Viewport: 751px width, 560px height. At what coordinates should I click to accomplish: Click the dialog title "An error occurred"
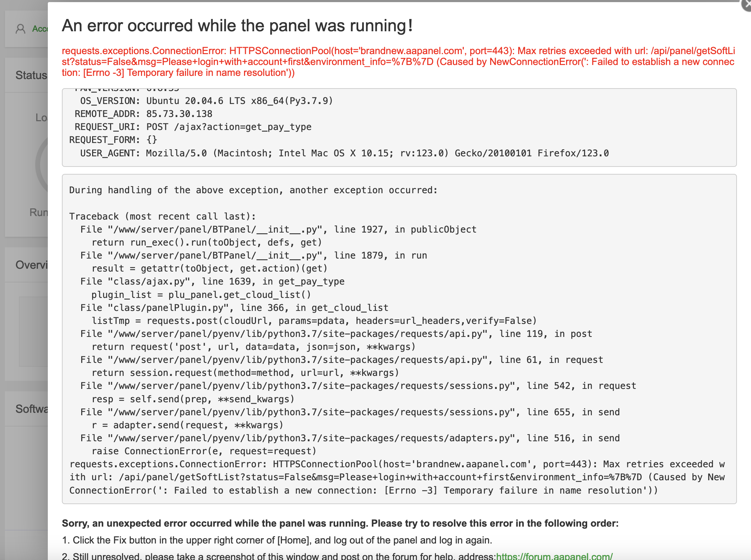tap(237, 26)
